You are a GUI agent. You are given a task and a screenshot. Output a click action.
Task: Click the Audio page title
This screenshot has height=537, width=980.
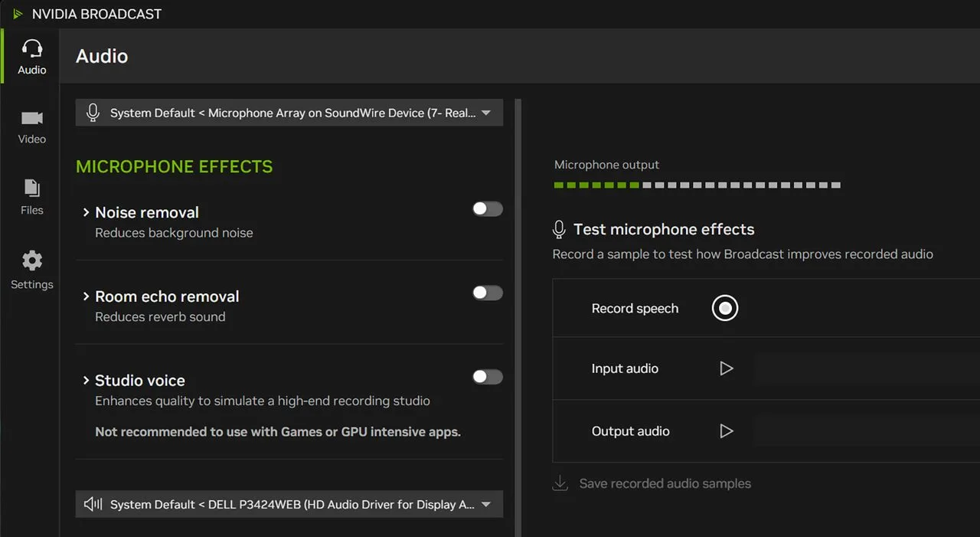coord(102,56)
